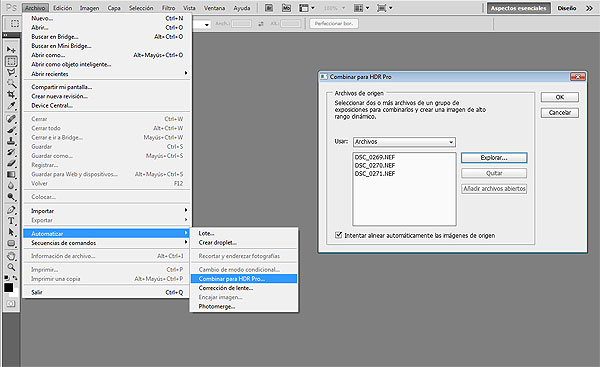This screenshot has width=600, height=367.
Task: Select the Clone Stamp tool
Action: pos(11,141)
